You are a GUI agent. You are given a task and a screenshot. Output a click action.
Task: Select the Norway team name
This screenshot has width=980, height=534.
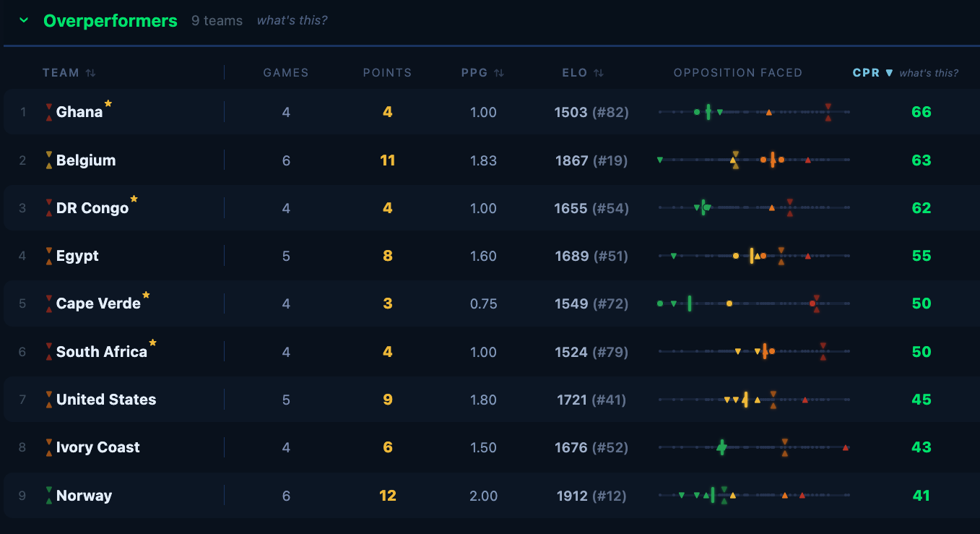[84, 496]
